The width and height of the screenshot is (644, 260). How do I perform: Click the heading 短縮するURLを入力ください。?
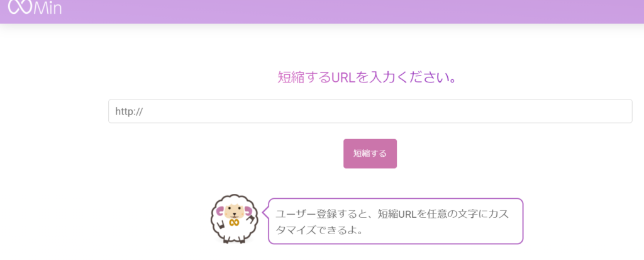[x=367, y=77]
